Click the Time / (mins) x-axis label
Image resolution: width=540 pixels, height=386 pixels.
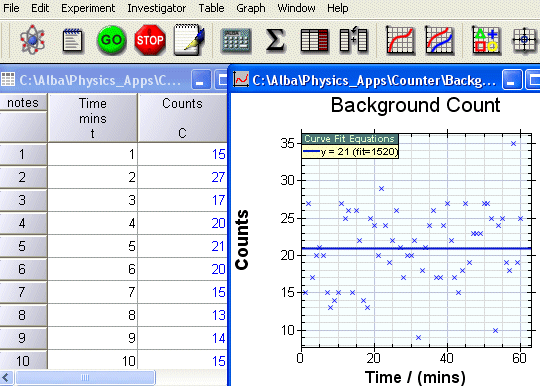click(x=415, y=377)
